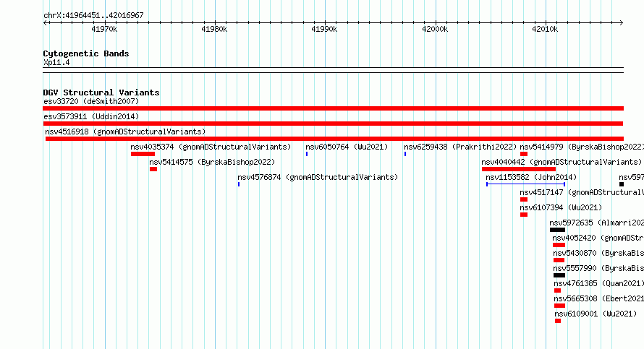Open nsv4761385 (Quan2021) label

(599, 283)
